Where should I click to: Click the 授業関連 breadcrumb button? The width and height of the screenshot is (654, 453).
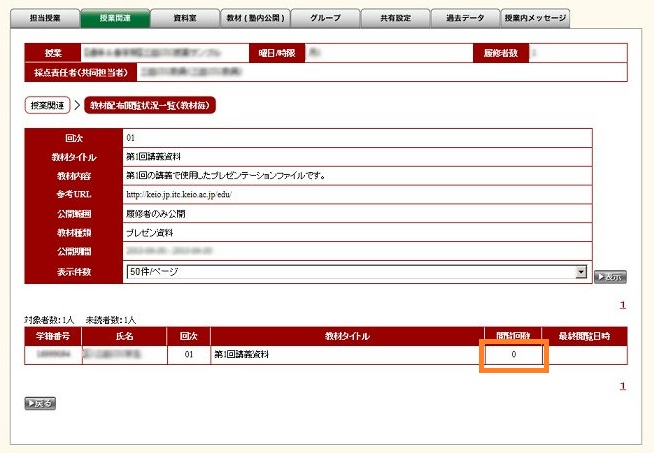(x=46, y=104)
